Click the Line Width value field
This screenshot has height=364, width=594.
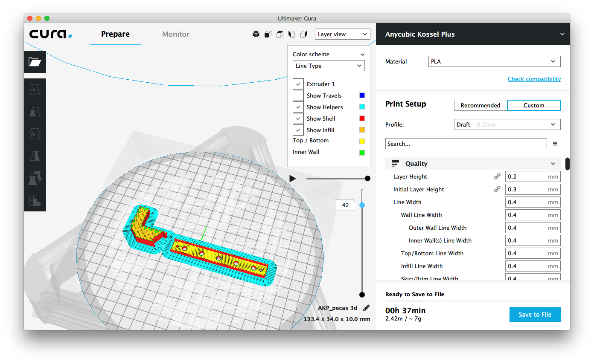533,202
